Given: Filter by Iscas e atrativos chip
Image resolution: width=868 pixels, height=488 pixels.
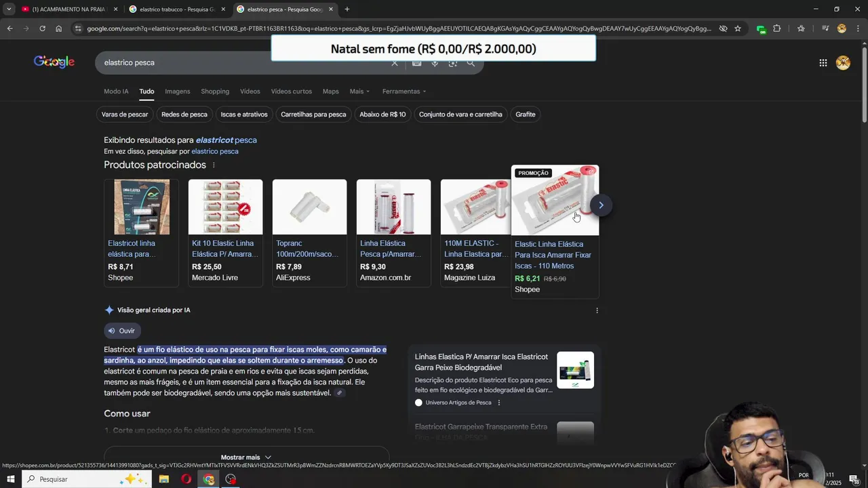Looking at the screenshot, I should (244, 115).
